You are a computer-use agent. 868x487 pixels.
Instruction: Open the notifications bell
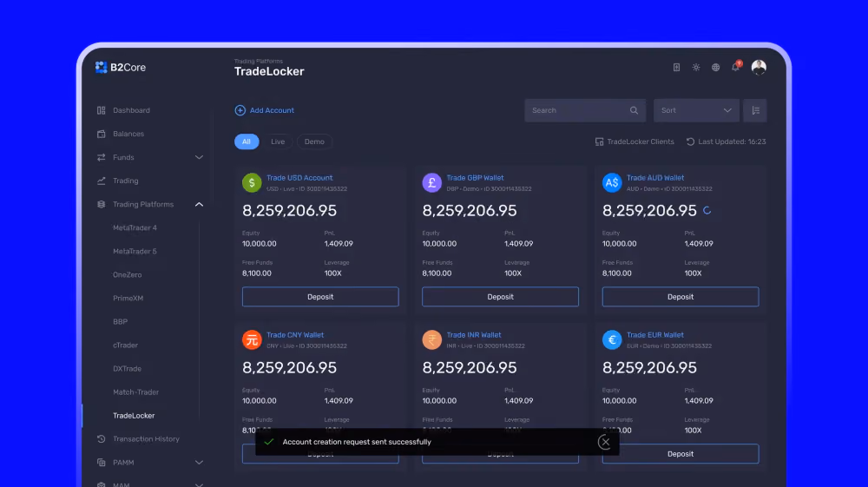(x=736, y=66)
